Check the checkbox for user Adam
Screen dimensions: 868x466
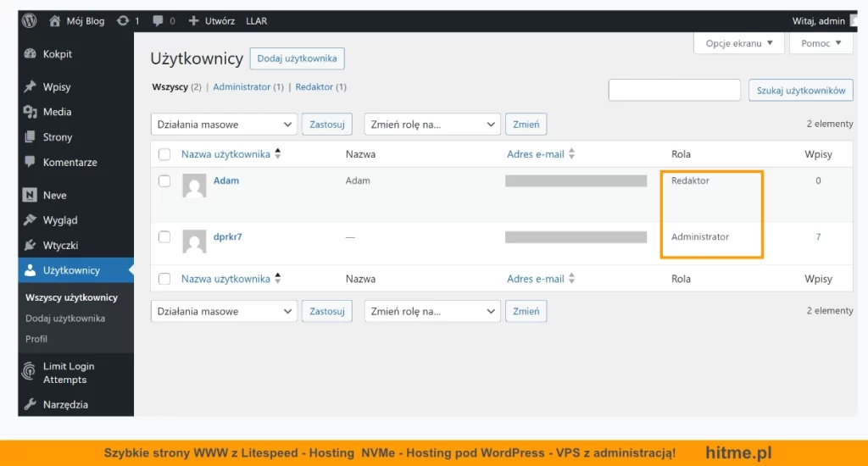point(164,181)
